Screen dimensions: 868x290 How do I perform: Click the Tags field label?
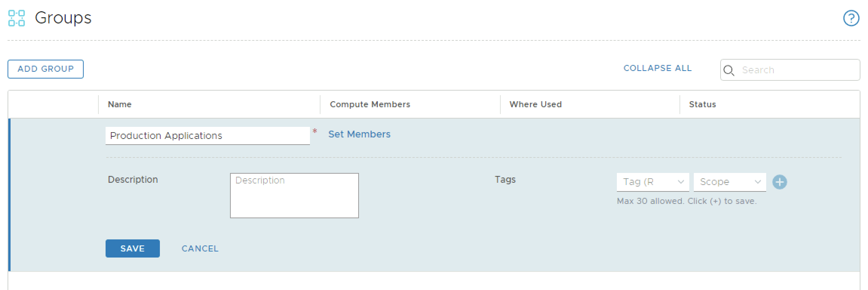coord(505,180)
